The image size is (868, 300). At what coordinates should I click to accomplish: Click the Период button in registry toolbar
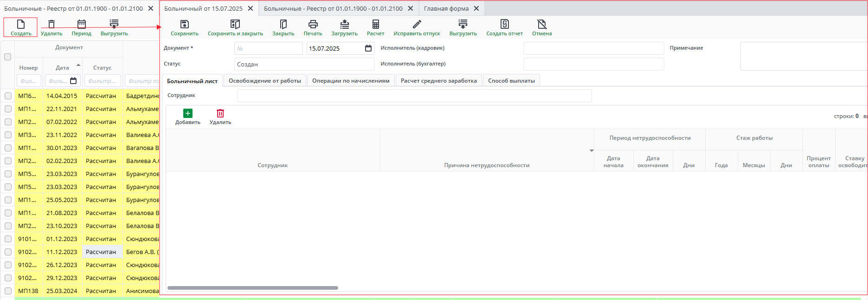82,27
